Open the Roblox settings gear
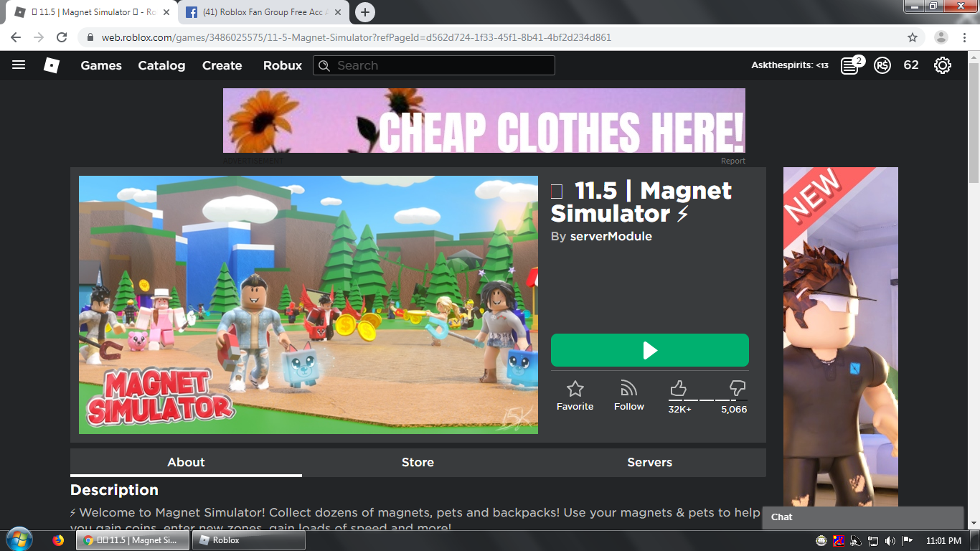 click(x=943, y=65)
